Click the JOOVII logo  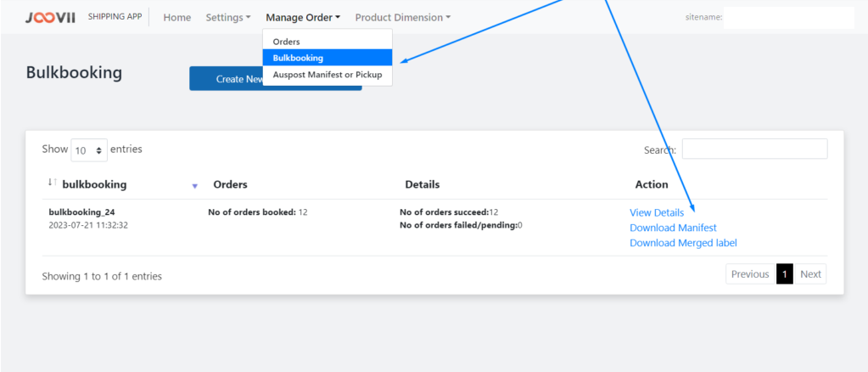point(50,17)
